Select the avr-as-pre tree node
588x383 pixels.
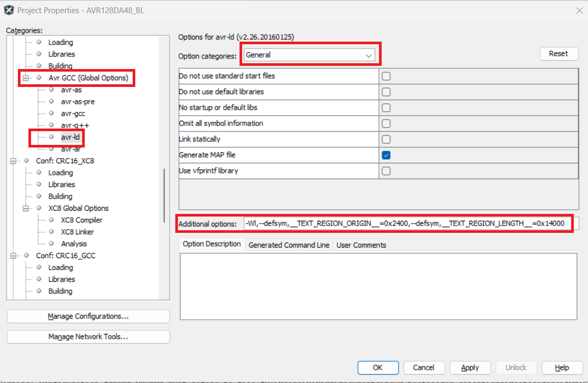(77, 102)
